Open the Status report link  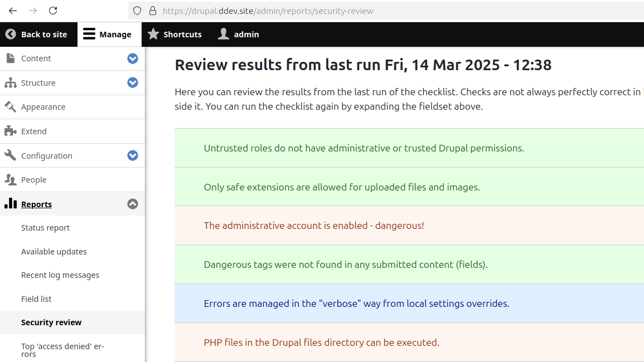tap(45, 228)
